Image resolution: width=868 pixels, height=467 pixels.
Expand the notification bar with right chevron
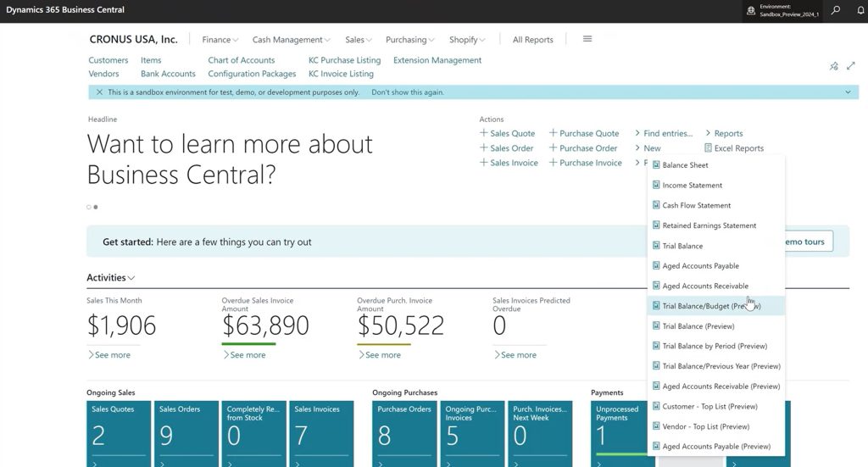tap(848, 92)
